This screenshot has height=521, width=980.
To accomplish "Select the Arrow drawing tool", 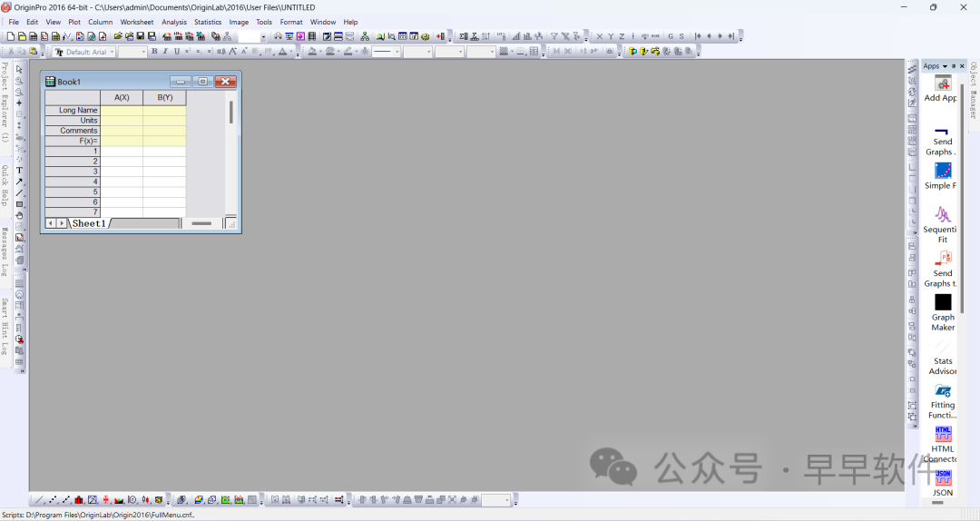I will point(19,182).
